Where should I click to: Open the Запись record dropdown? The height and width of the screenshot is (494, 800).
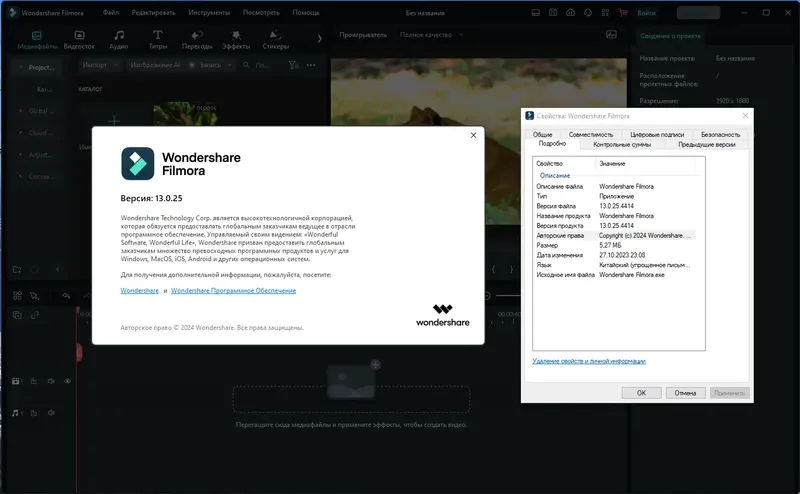[x=210, y=65]
